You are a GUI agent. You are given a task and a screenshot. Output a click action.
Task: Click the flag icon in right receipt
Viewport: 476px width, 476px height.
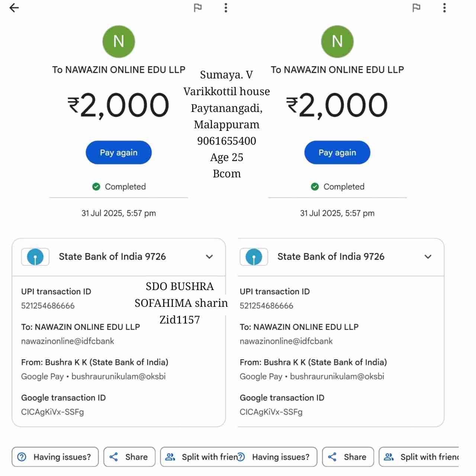click(416, 8)
